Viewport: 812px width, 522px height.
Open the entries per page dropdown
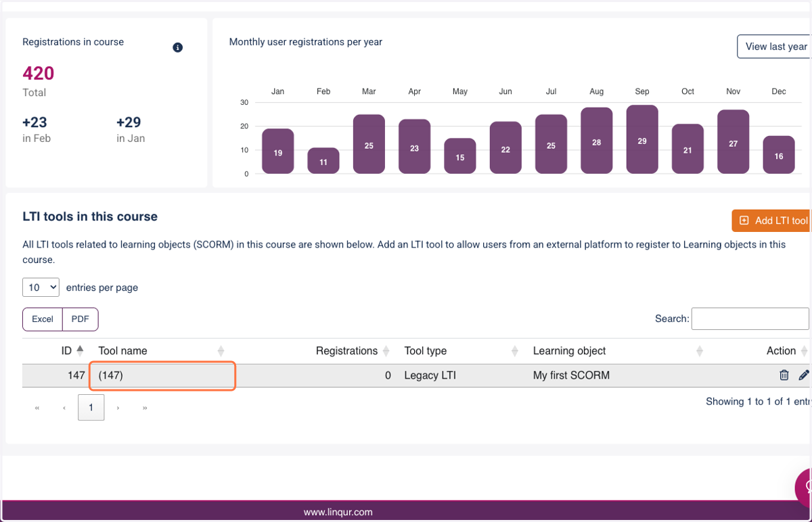(41, 287)
